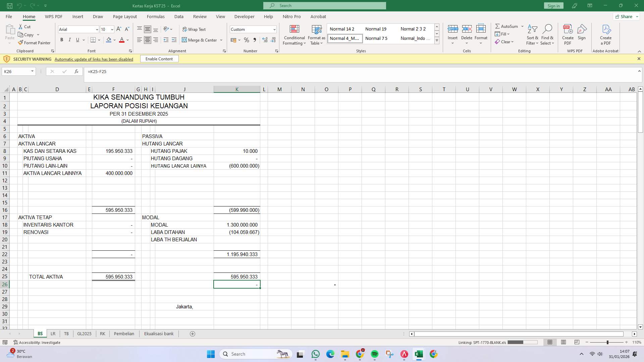Open Sort & Filter

[533, 35]
